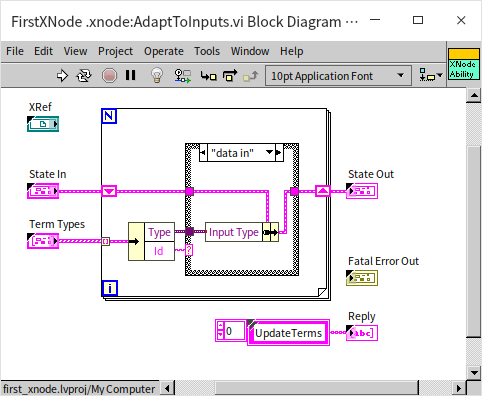Image resolution: width=482 pixels, height=396 pixels.
Task: Click the vertical scrollbar thumb
Action: point(474,242)
